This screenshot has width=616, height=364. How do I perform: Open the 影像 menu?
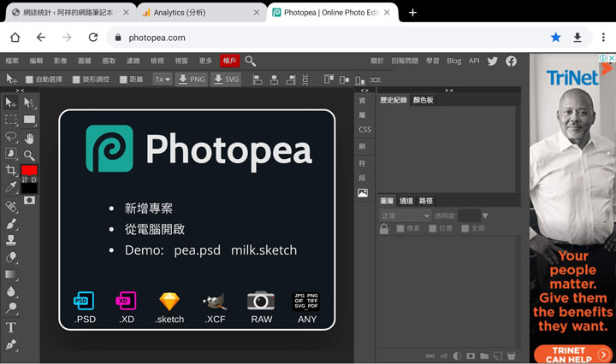61,61
